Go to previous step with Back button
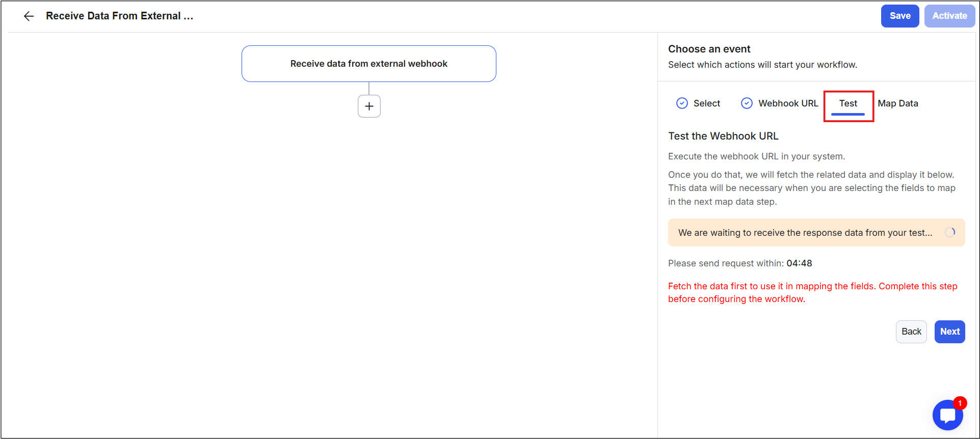980x439 pixels. 911,332
